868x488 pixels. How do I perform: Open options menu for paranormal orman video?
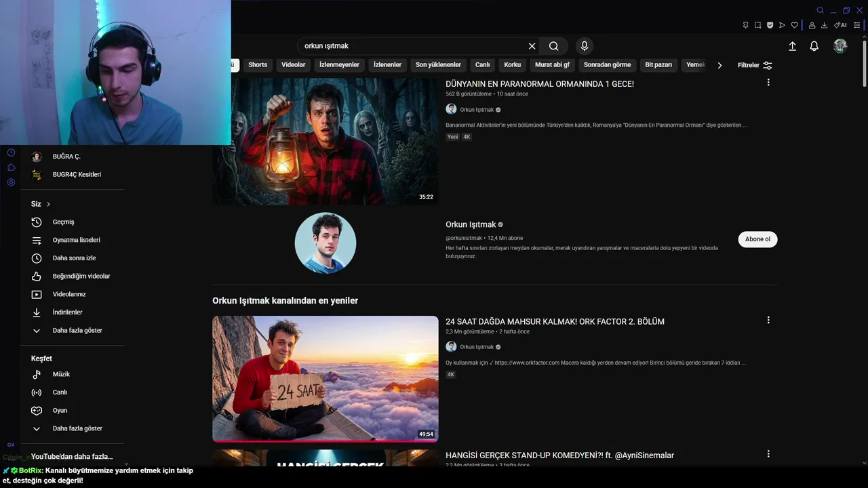[768, 83]
